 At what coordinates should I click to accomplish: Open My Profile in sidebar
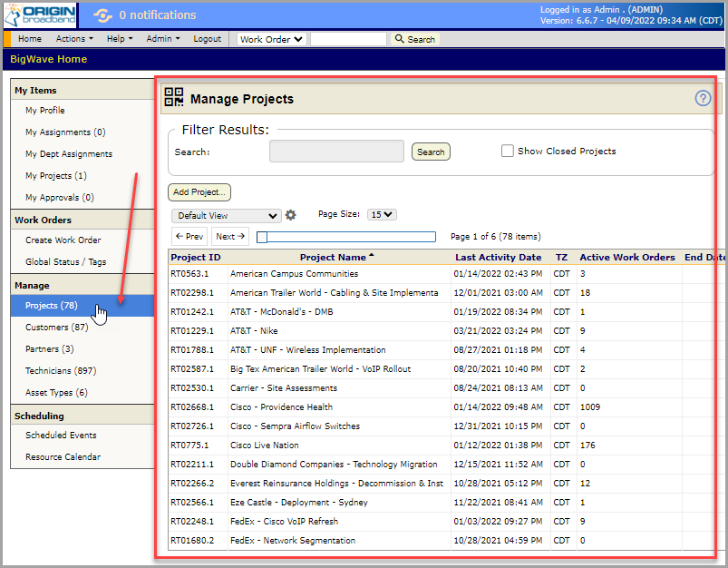(45, 110)
